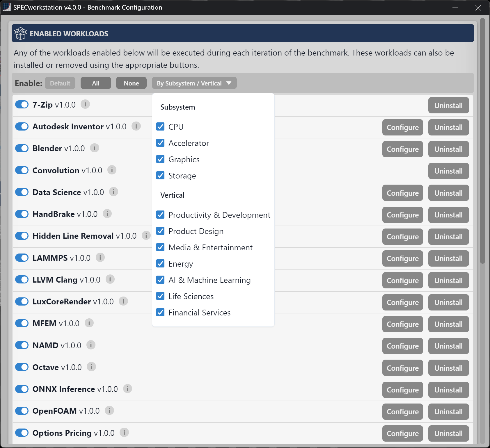Uncheck Productivity & Development vertical

click(x=160, y=215)
